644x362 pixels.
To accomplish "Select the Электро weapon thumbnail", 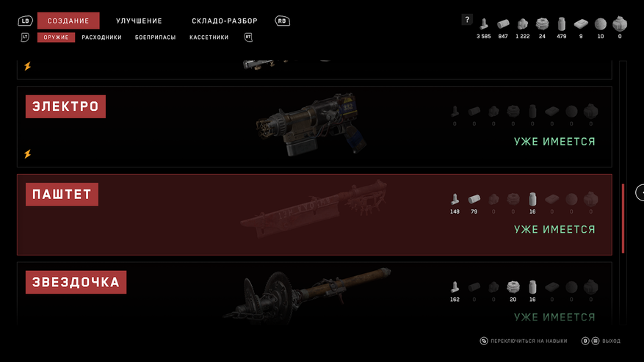I will 312,124.
